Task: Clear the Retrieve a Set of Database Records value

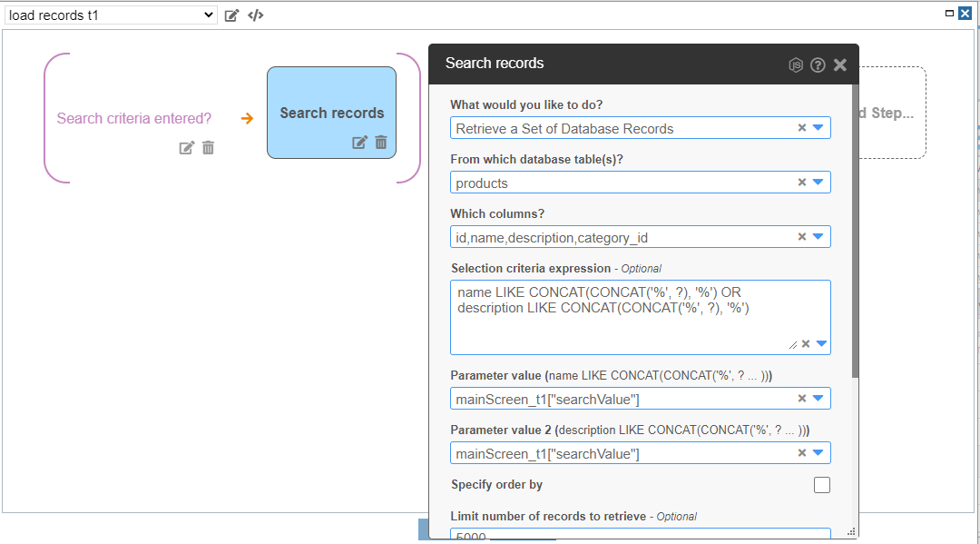Action: click(802, 127)
